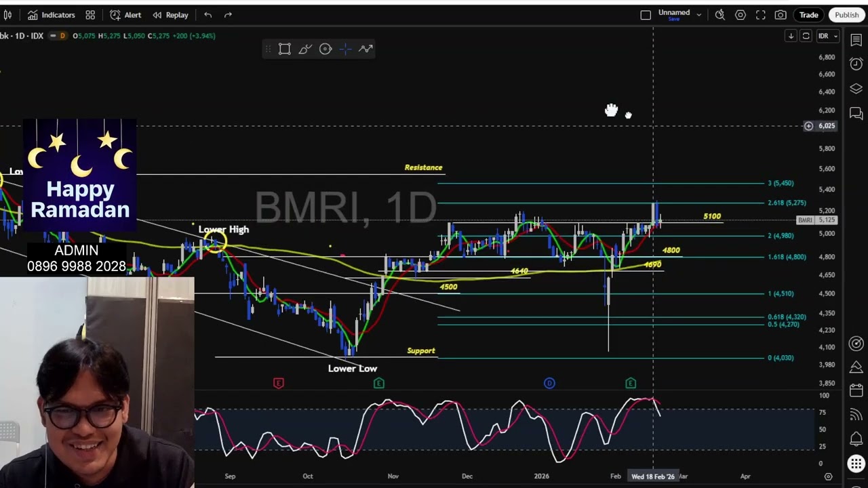Add alert at price 6,025 plus button
The image size is (868, 488).
click(808, 126)
